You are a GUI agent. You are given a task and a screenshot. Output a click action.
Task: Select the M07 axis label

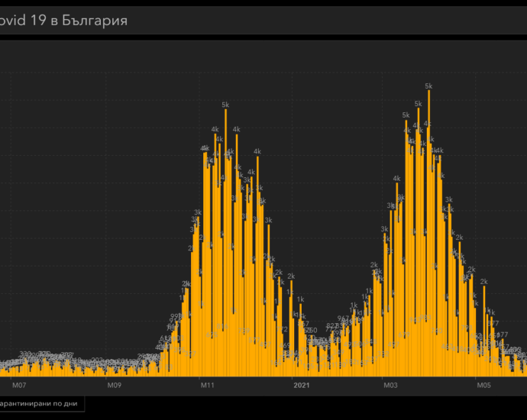coord(19,385)
